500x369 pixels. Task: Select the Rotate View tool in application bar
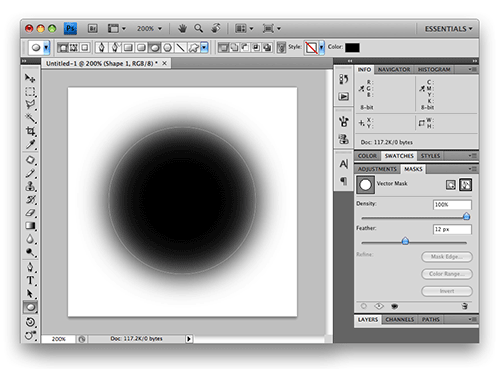216,29
